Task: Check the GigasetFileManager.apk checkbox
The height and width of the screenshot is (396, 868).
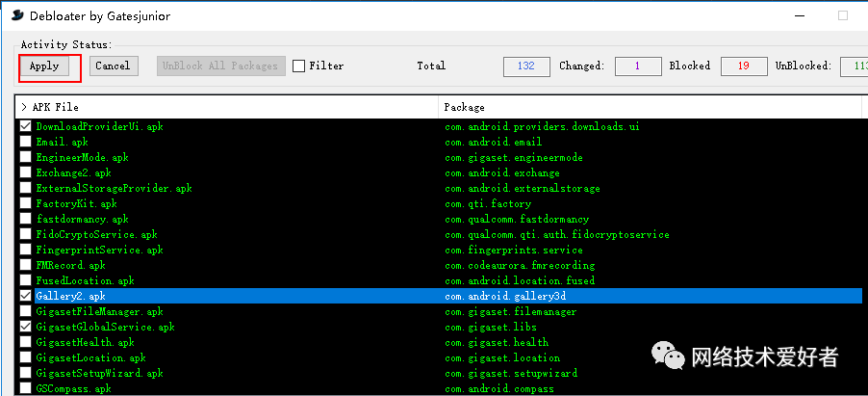Action: point(25,312)
